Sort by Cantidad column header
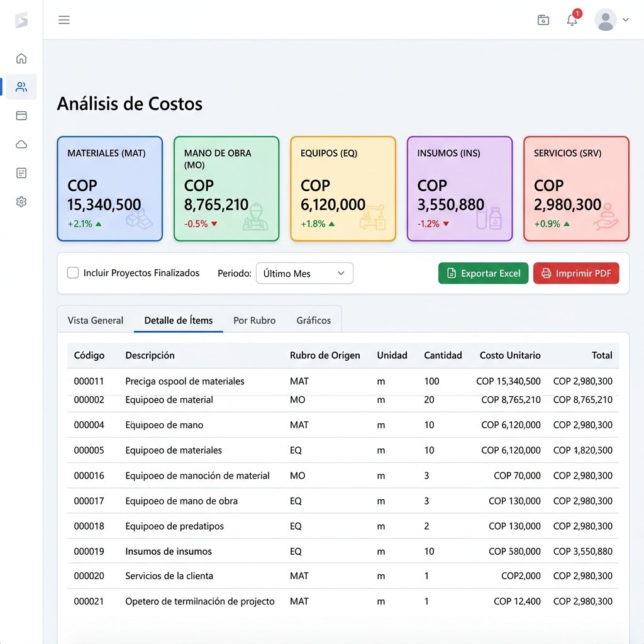This screenshot has height=644, width=644. pos(443,355)
